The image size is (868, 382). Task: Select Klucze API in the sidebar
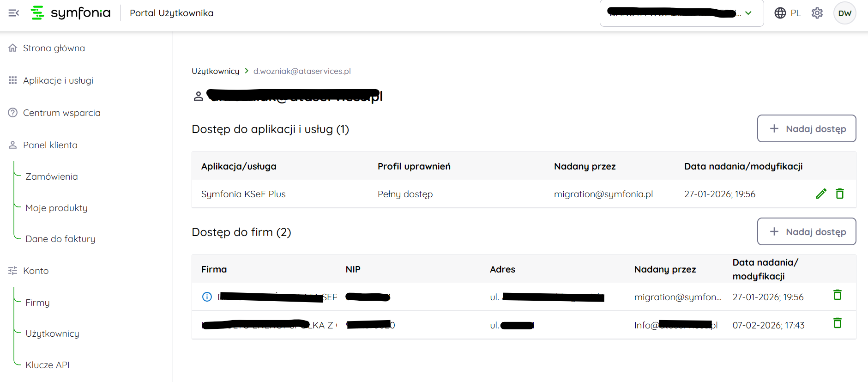point(48,365)
